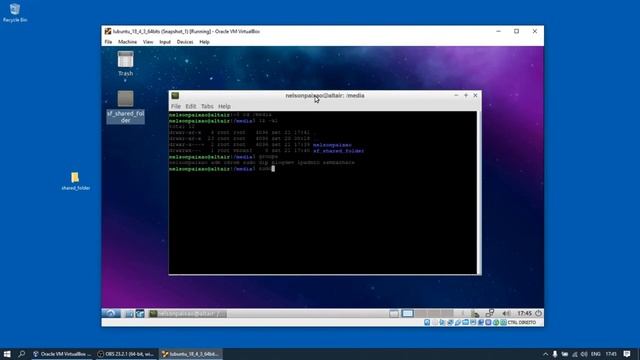Viewport: 640px width, 360px height.
Task: Switch to OBS taskbar item
Action: click(127, 354)
